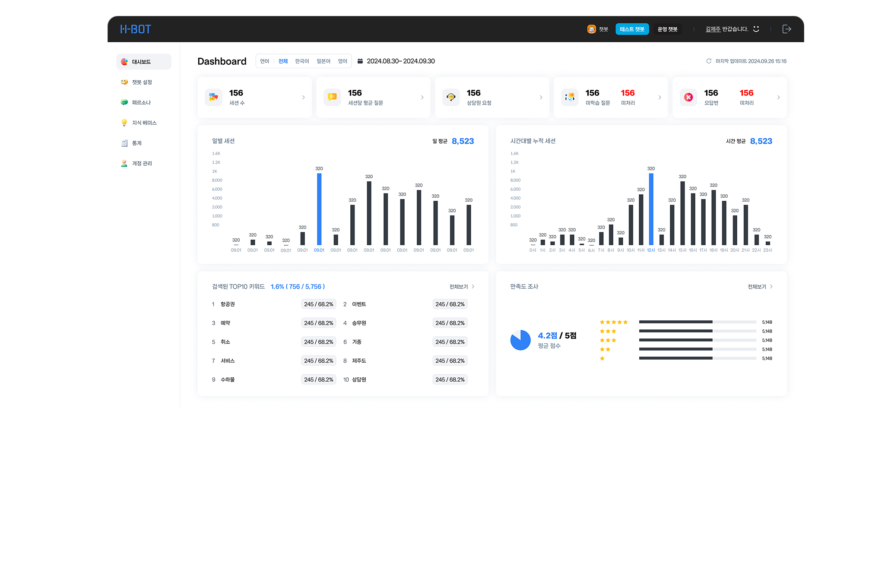Image resolution: width=891 pixels, height=588 pixels.
Task: Select the 페르소나 sidebar icon
Action: (124, 102)
